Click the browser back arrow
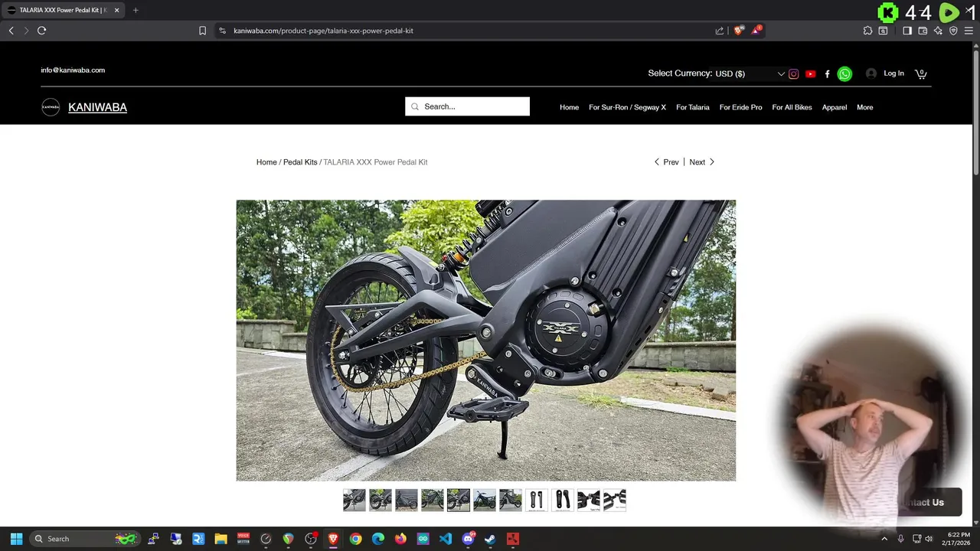 pos(11,31)
